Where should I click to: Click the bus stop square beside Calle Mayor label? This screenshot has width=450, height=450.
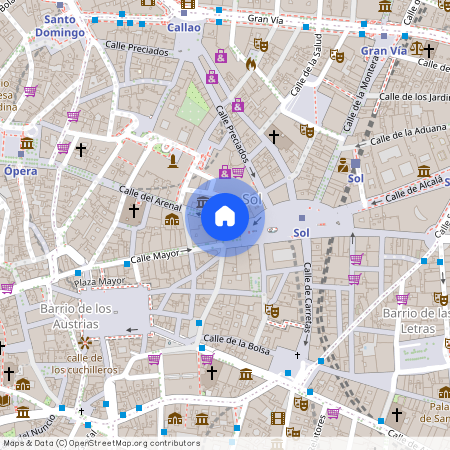tap(127, 264)
